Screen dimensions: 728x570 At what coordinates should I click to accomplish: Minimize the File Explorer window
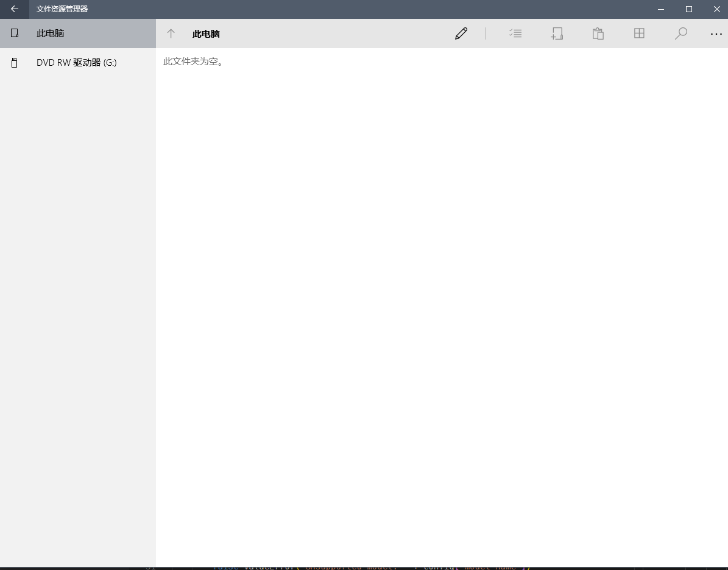[x=661, y=9]
